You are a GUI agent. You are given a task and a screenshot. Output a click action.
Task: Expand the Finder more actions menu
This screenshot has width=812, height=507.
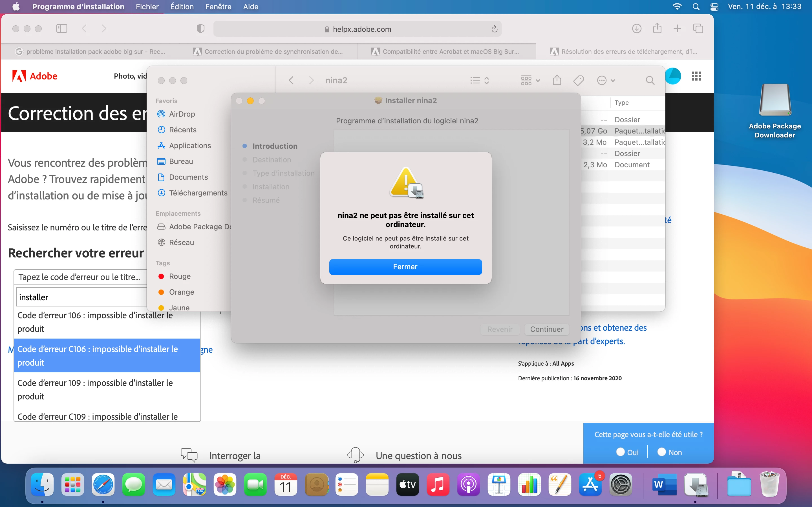(606, 81)
